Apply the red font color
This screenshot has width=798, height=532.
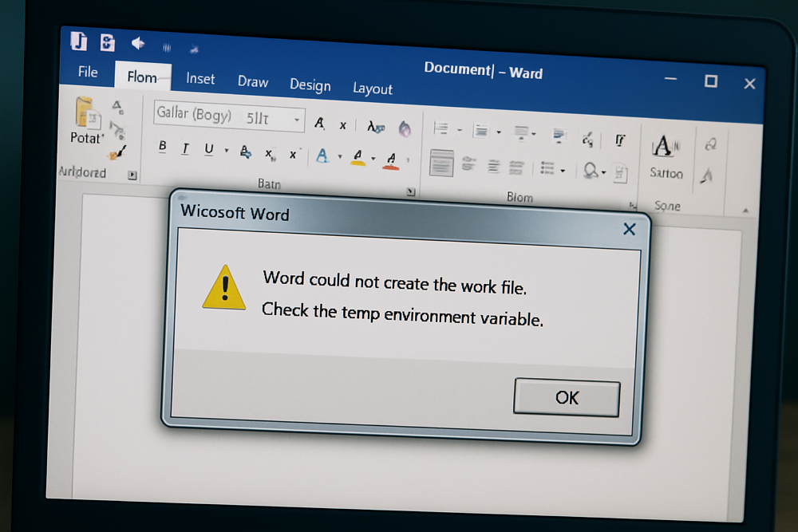391,161
